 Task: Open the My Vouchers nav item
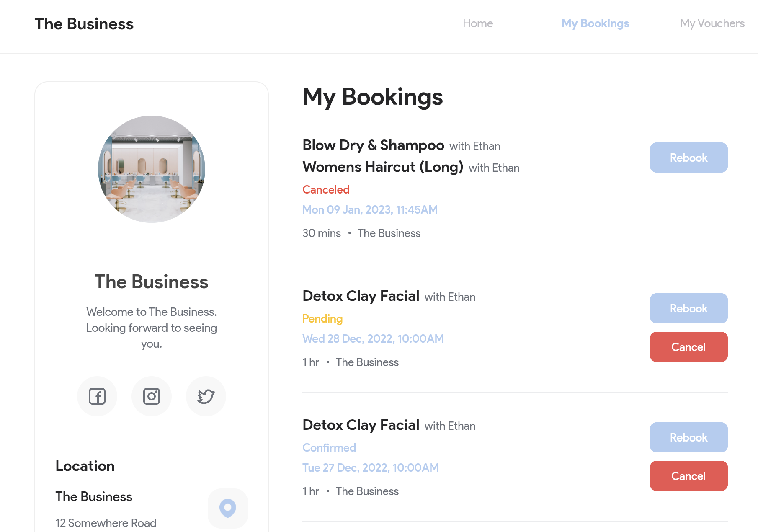pyautogui.click(x=712, y=23)
